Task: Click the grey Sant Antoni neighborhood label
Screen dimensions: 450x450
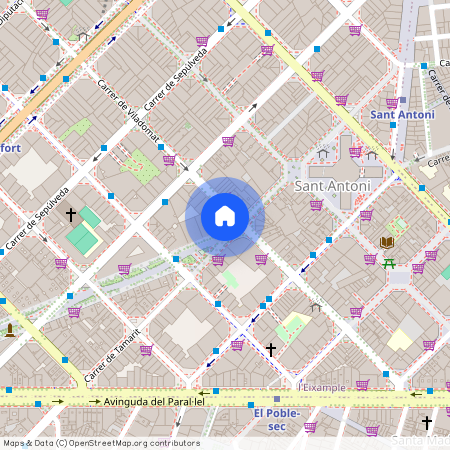Action: tap(332, 186)
